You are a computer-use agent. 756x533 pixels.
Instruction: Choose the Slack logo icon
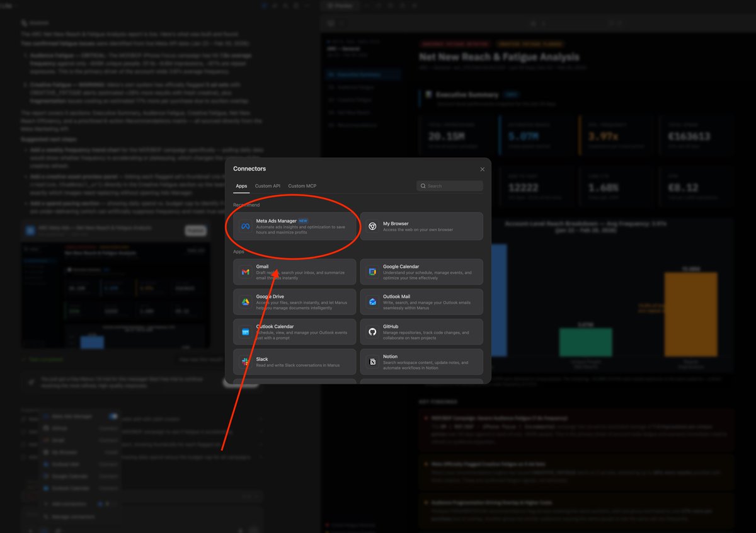point(245,362)
